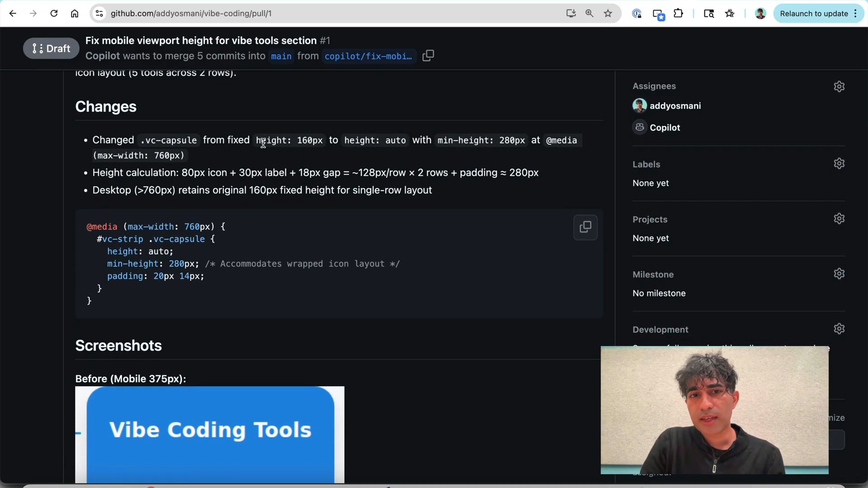View site information for github.com
Screen dimensions: 868x488
tap(99, 14)
